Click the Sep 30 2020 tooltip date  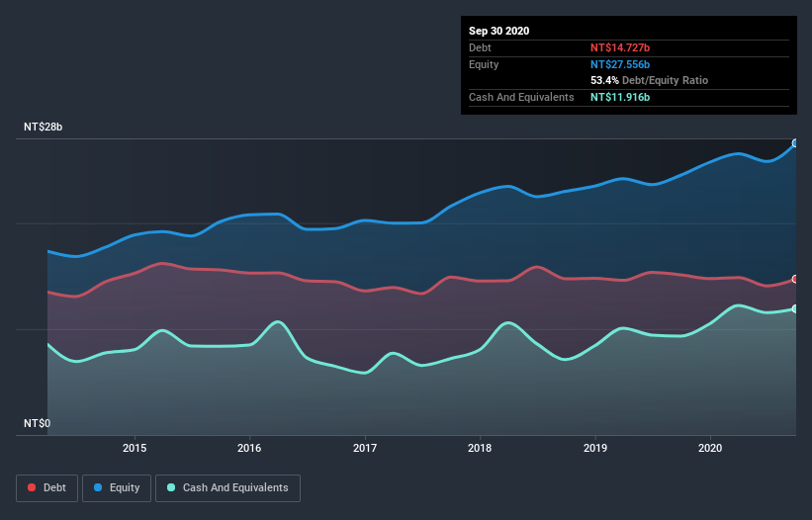click(x=499, y=31)
